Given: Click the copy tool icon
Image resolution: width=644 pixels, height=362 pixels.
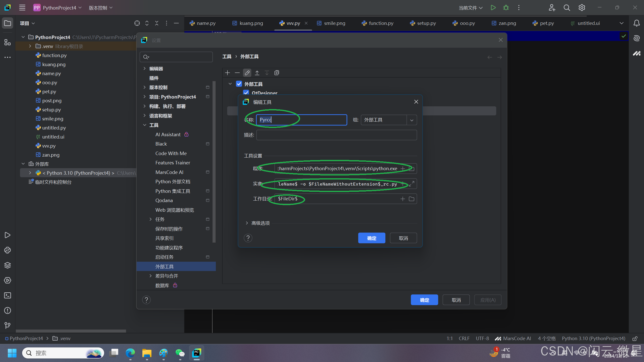Looking at the screenshot, I should [x=276, y=73].
